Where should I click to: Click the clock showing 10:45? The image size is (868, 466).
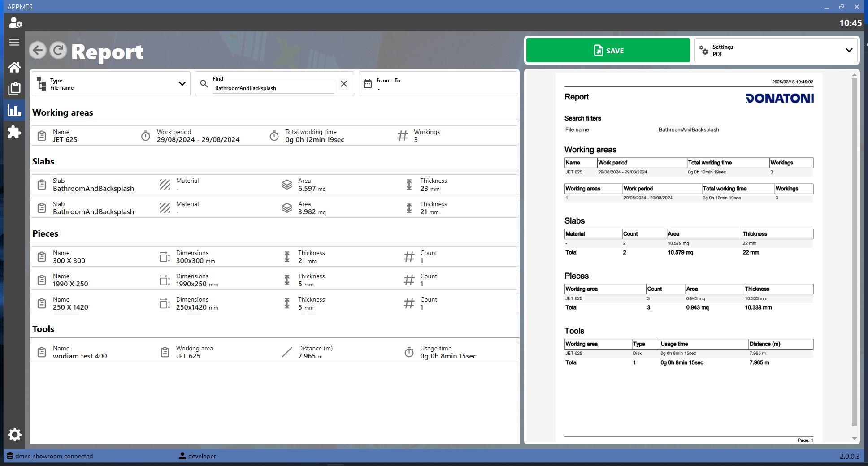pyautogui.click(x=851, y=23)
